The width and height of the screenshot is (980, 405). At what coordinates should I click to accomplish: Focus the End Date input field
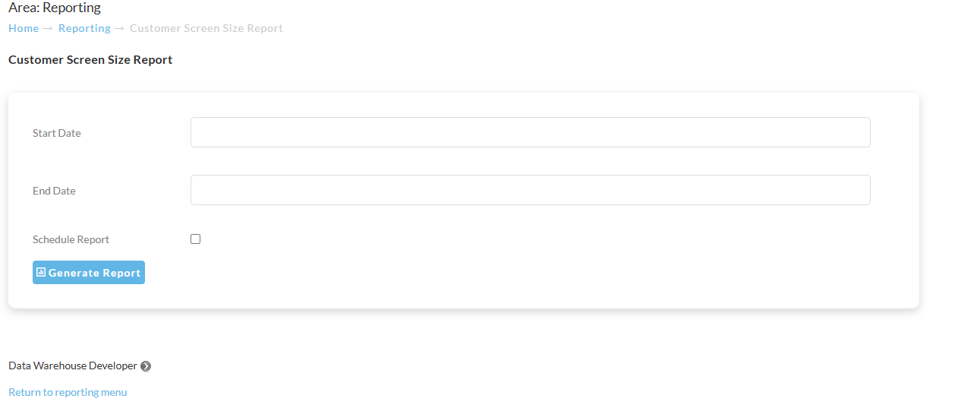(x=530, y=190)
